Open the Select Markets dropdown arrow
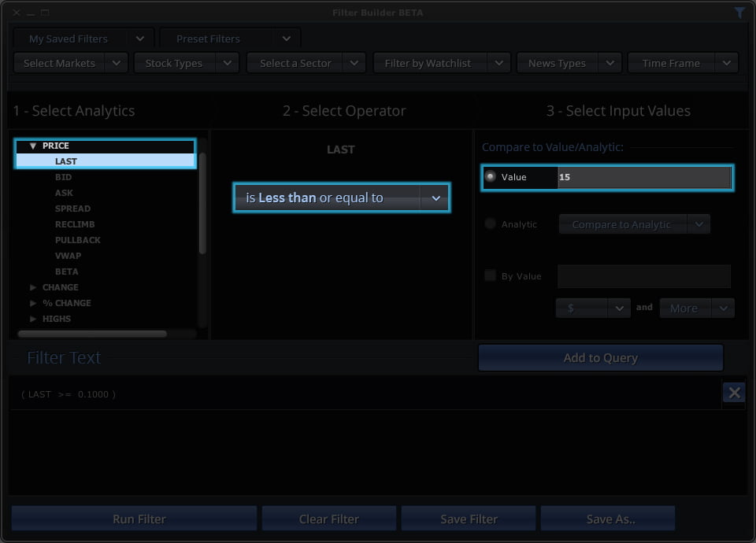Screen dimensions: 756x543 tap(116, 63)
